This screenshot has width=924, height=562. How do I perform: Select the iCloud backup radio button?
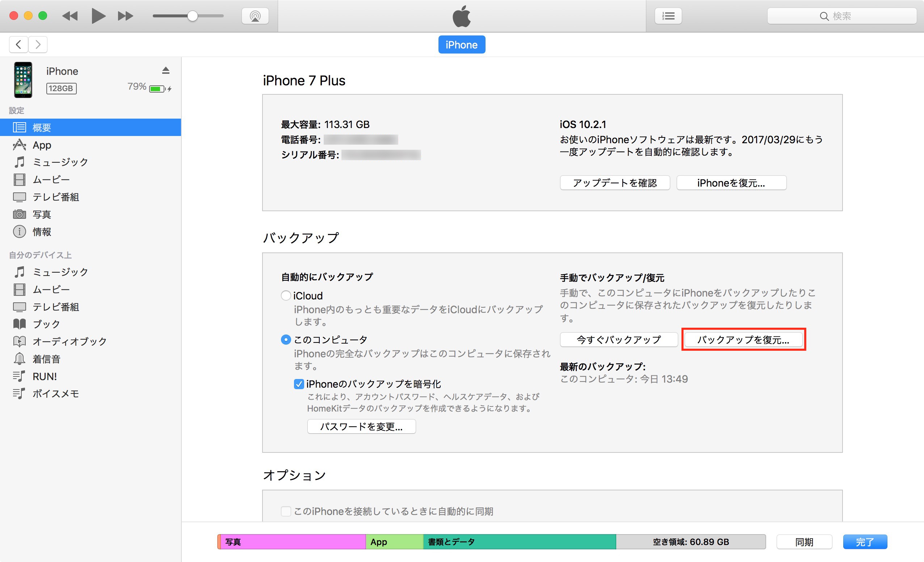[x=286, y=295]
